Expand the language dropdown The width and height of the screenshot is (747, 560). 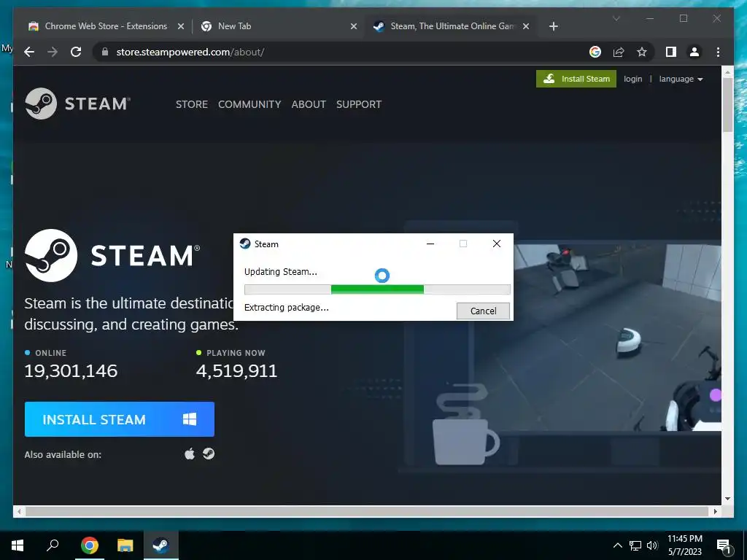pyautogui.click(x=681, y=79)
